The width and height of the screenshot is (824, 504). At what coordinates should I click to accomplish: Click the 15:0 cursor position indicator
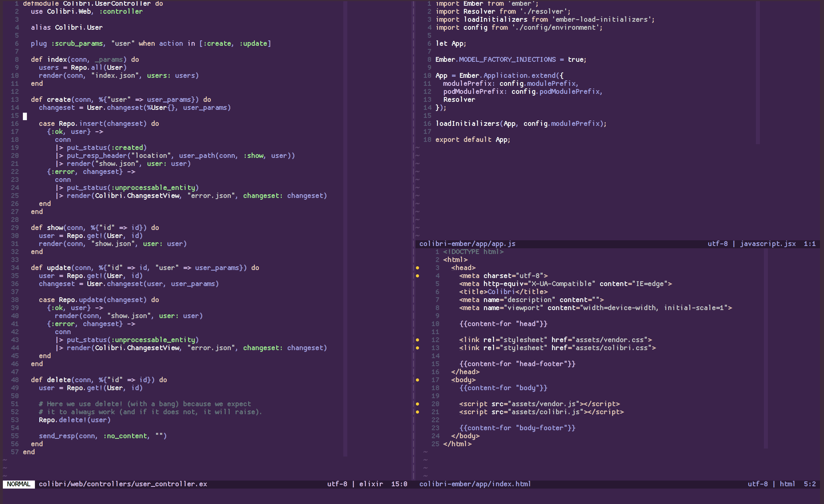tap(399, 484)
